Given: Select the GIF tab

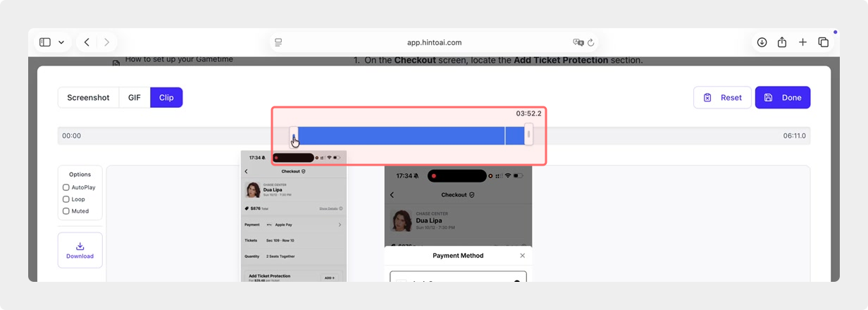Looking at the screenshot, I should [x=135, y=98].
